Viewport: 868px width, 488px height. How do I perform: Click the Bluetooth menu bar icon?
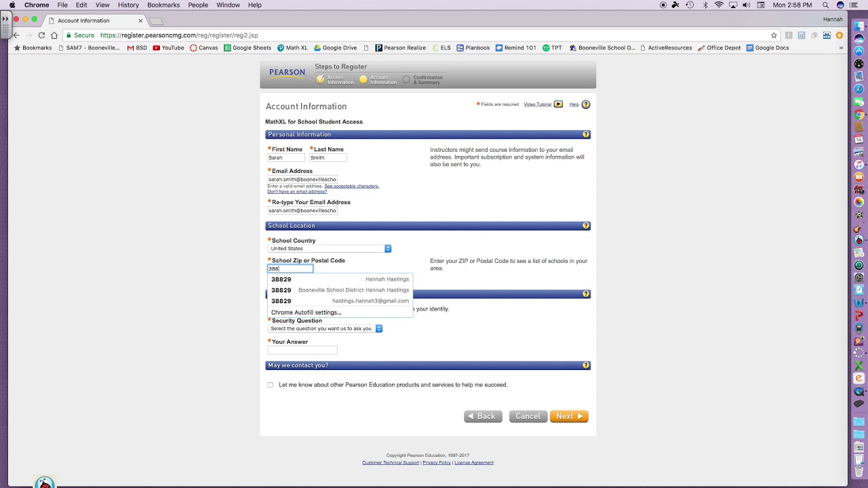coord(705,5)
